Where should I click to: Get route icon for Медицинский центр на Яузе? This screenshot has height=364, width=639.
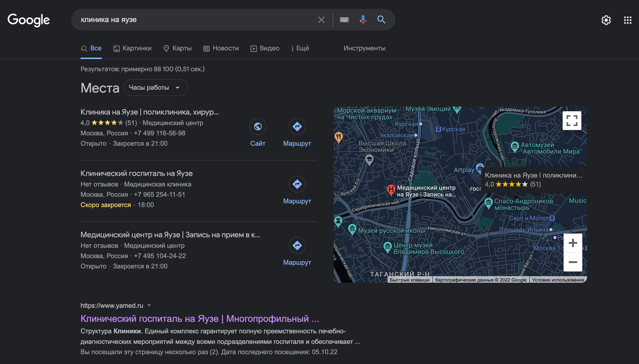tap(297, 245)
